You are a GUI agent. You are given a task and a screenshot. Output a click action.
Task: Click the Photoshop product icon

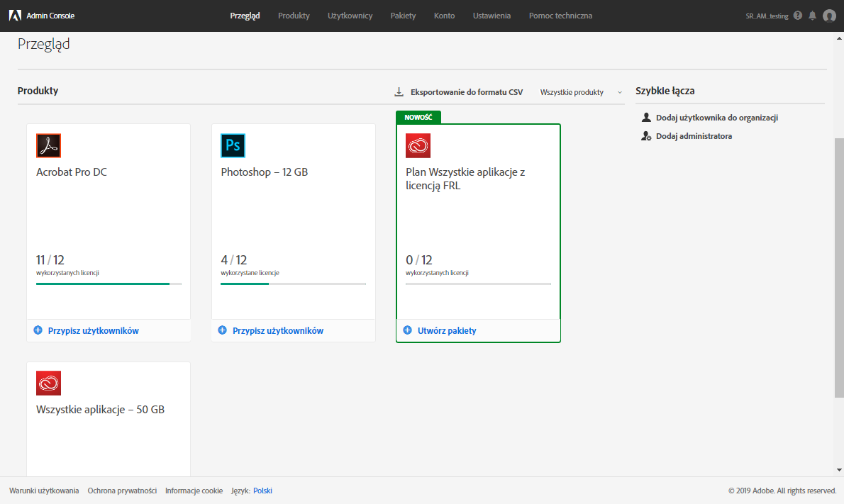click(233, 145)
